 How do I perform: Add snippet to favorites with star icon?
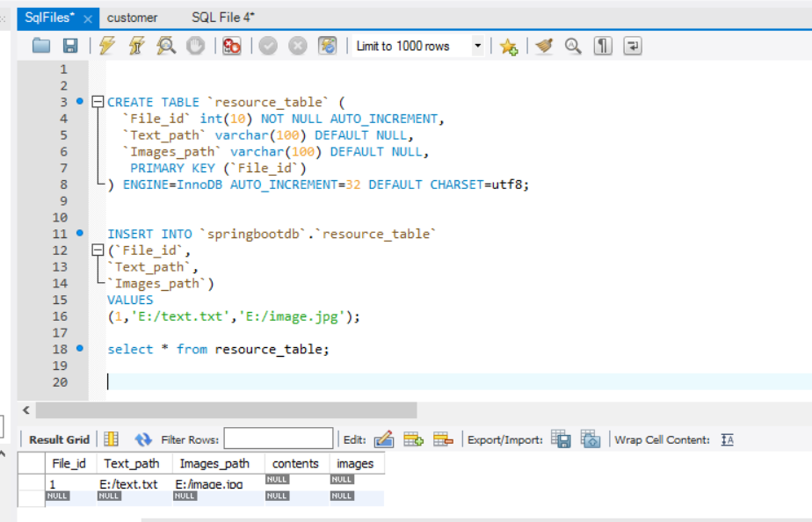[x=508, y=47]
